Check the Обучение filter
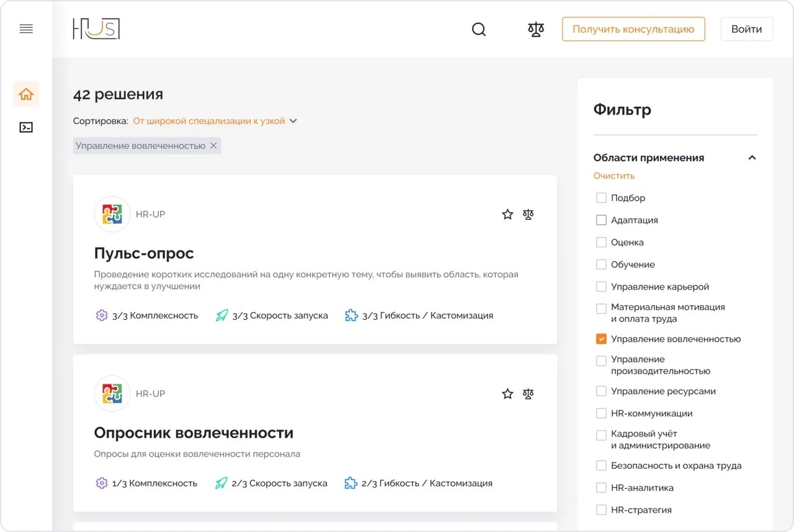The image size is (794, 532). pos(601,265)
